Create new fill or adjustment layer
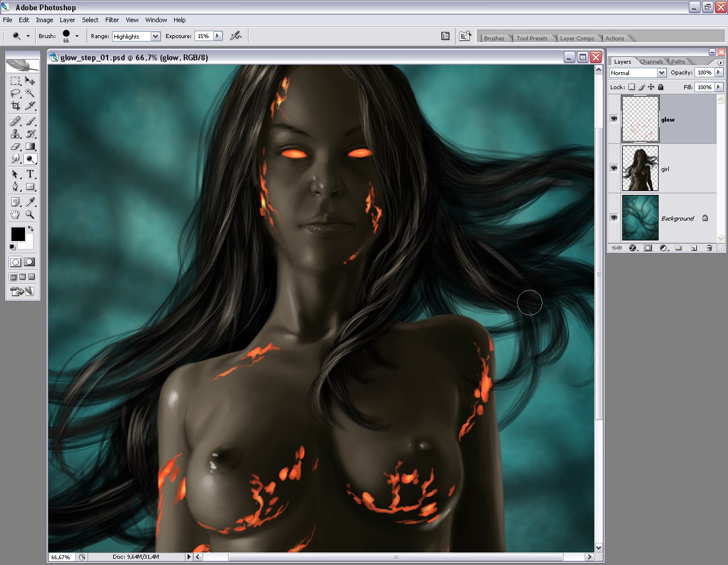The image size is (728, 565). click(x=663, y=248)
